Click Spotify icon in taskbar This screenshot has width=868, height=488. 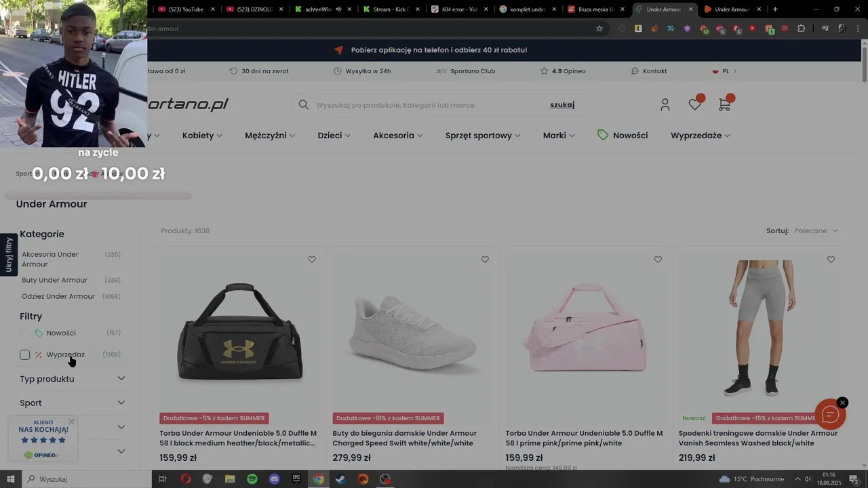pos(252,479)
